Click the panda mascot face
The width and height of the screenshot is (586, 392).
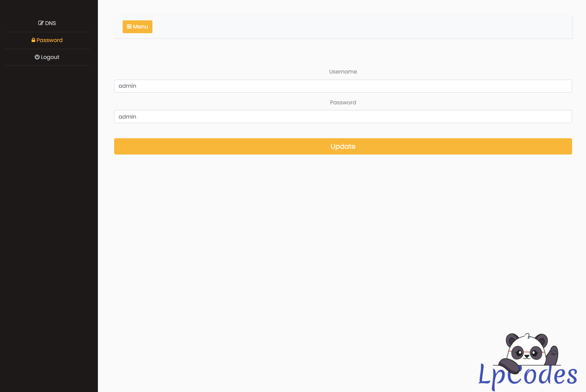point(527,351)
